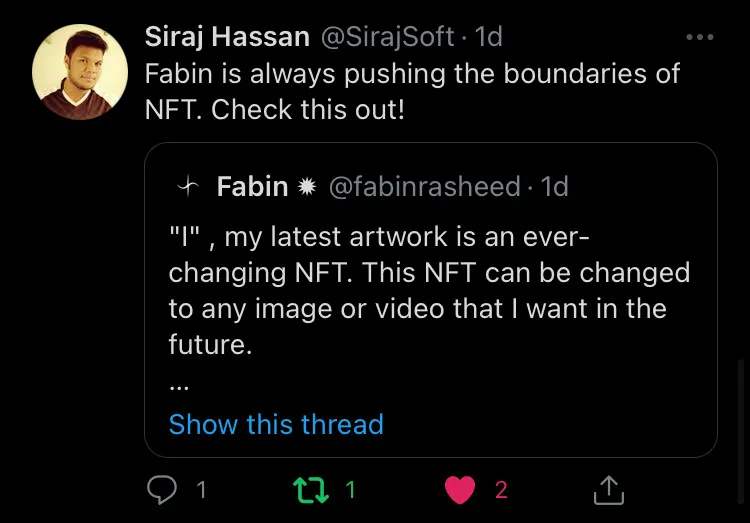The height and width of the screenshot is (523, 750).
Task: Open Siraj Hassan's profile picture
Action: coord(80,73)
